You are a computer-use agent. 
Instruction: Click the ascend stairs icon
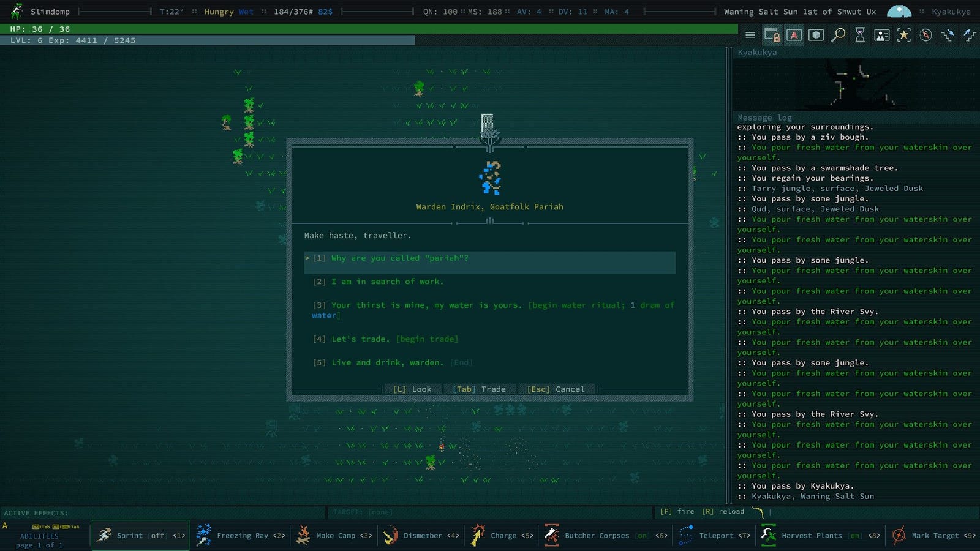(x=970, y=35)
